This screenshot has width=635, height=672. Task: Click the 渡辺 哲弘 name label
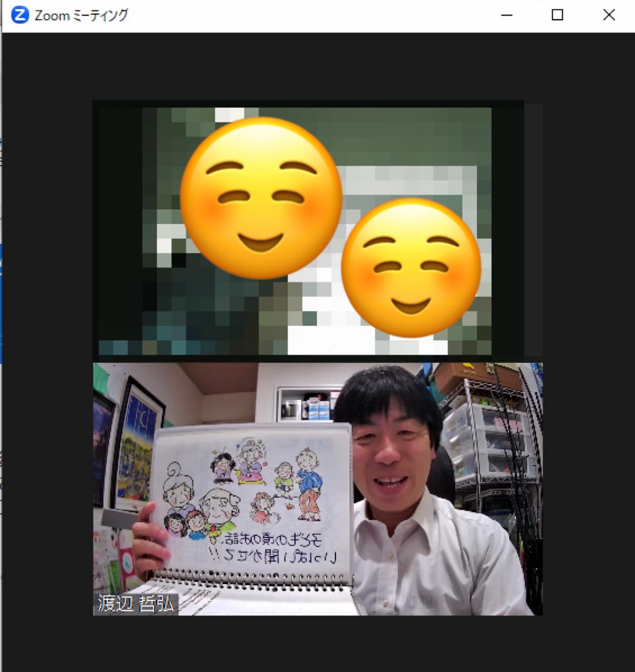click(135, 604)
